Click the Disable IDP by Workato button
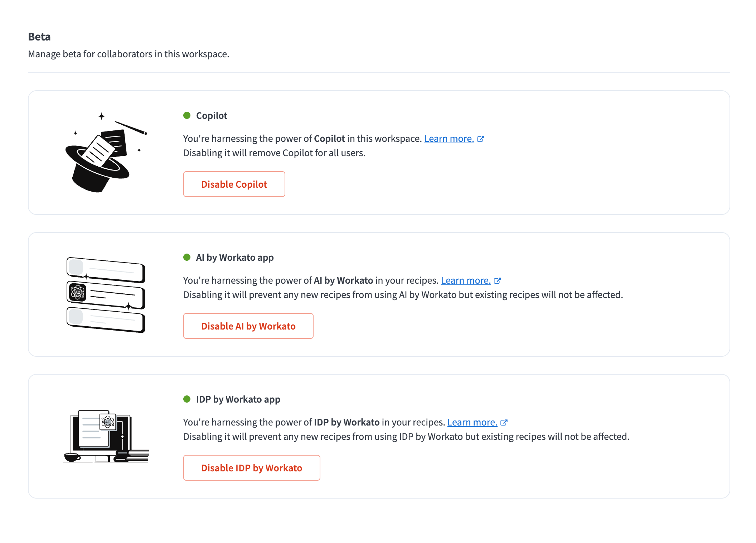The image size is (756, 543). tap(252, 468)
